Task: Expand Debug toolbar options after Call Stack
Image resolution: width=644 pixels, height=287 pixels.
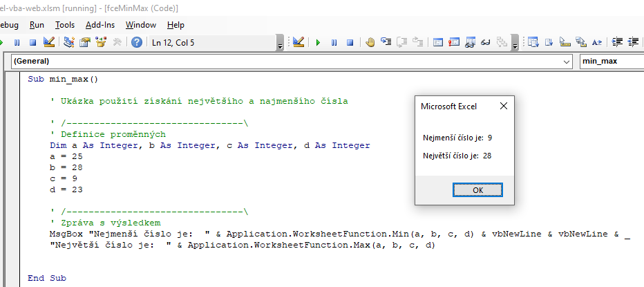Action: 515,43
